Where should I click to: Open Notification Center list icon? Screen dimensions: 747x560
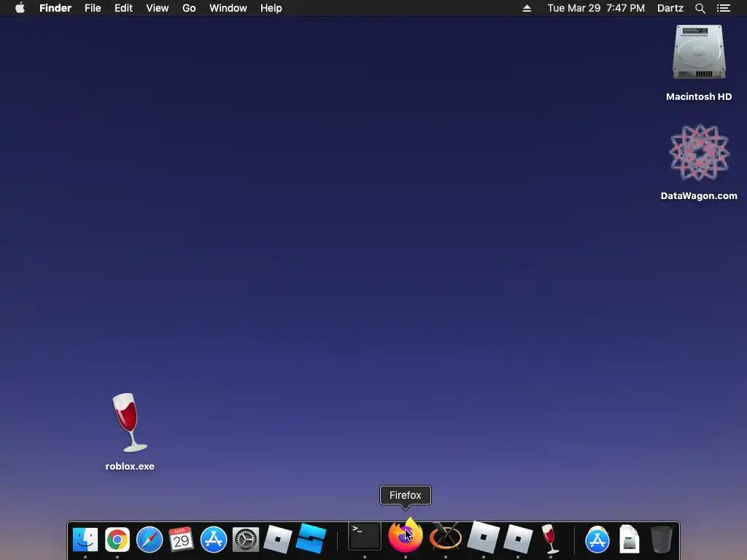[x=724, y=8]
